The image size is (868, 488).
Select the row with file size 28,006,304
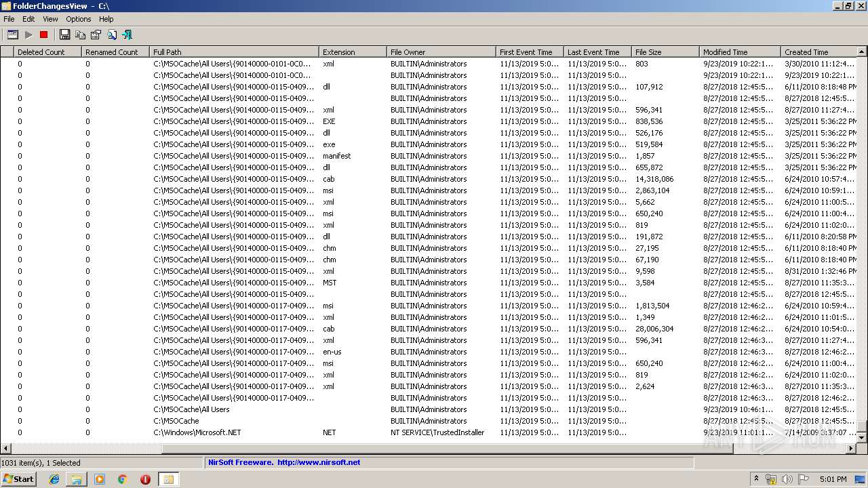pos(429,329)
